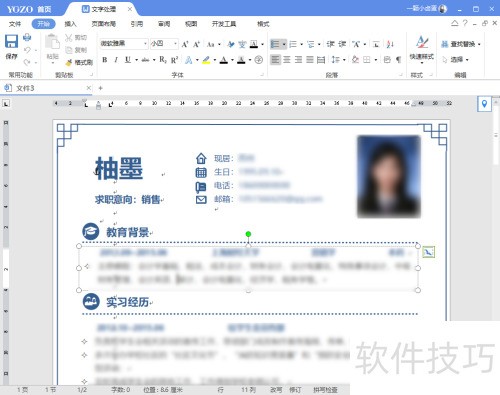Screen dimensions: 500x395
Task: Click the Decrease Indent icon
Action: [330, 44]
